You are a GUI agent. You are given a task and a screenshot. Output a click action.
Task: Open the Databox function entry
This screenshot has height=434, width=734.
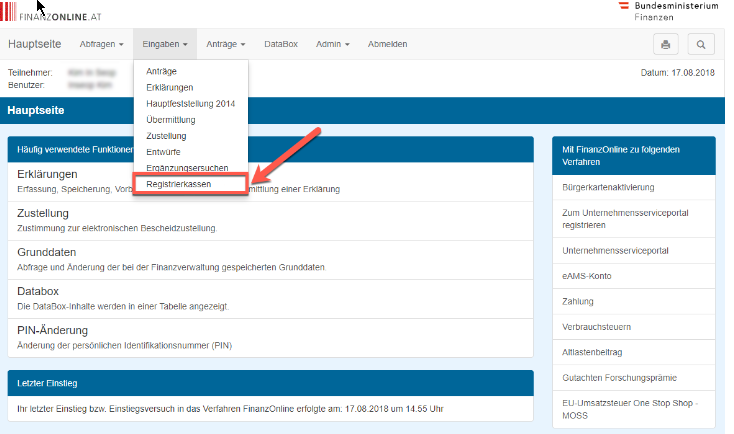coord(38,291)
